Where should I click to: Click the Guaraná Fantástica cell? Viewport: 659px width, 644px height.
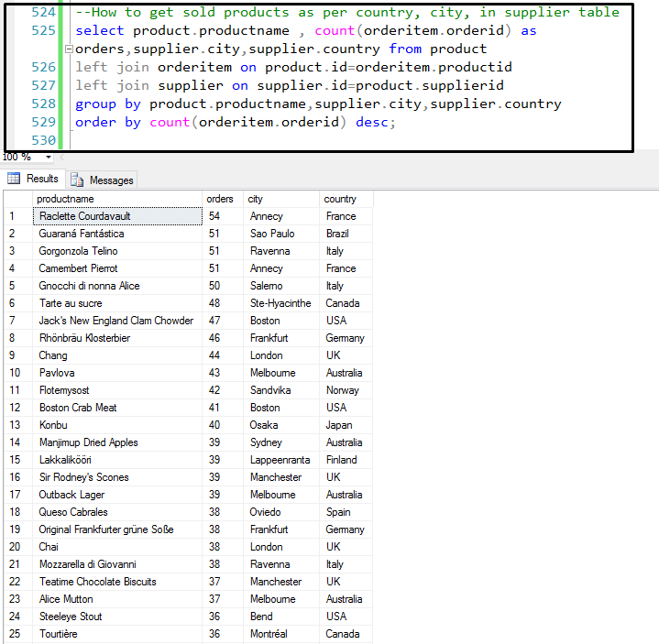point(117,234)
